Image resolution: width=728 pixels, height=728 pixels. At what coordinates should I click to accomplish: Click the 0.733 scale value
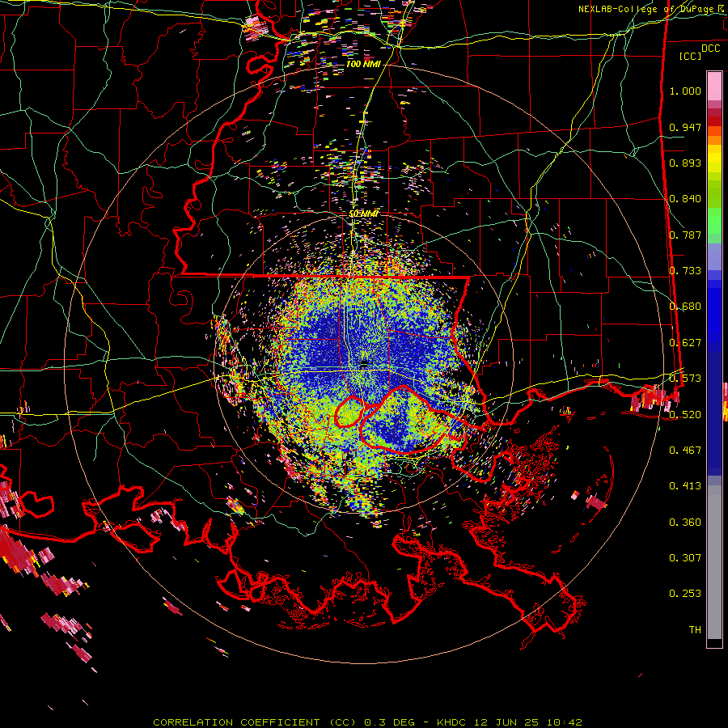(x=685, y=271)
